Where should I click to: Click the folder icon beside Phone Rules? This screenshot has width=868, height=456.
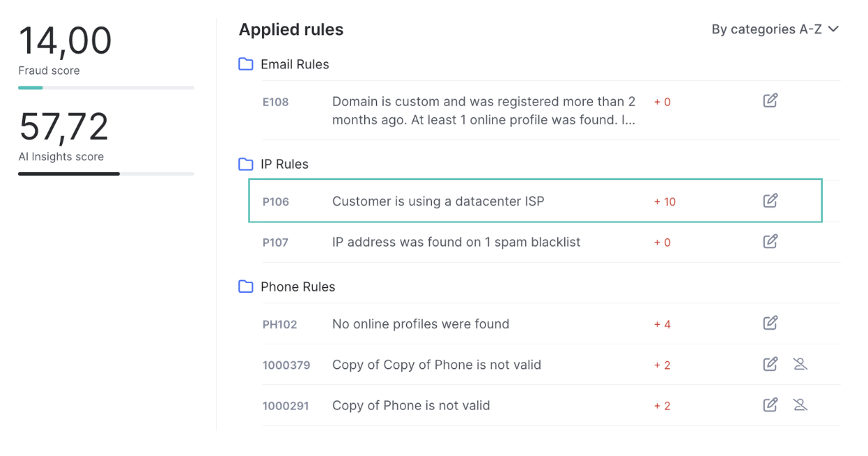pos(245,286)
